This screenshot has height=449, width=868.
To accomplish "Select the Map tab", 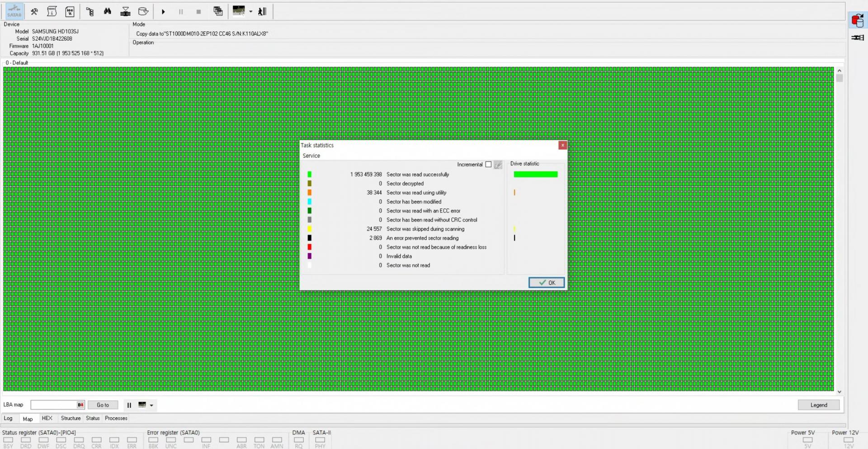I will tap(28, 419).
